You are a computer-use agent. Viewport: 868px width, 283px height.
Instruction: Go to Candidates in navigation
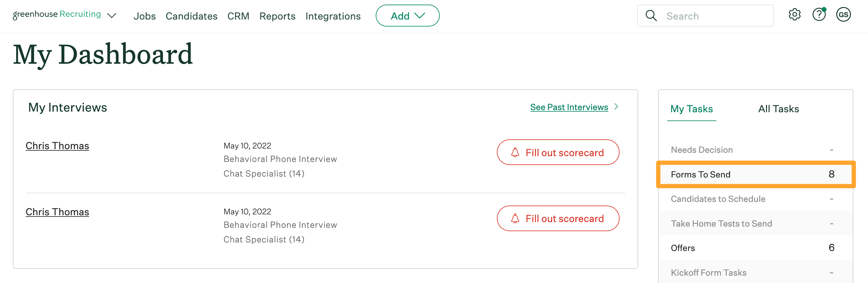click(x=191, y=16)
